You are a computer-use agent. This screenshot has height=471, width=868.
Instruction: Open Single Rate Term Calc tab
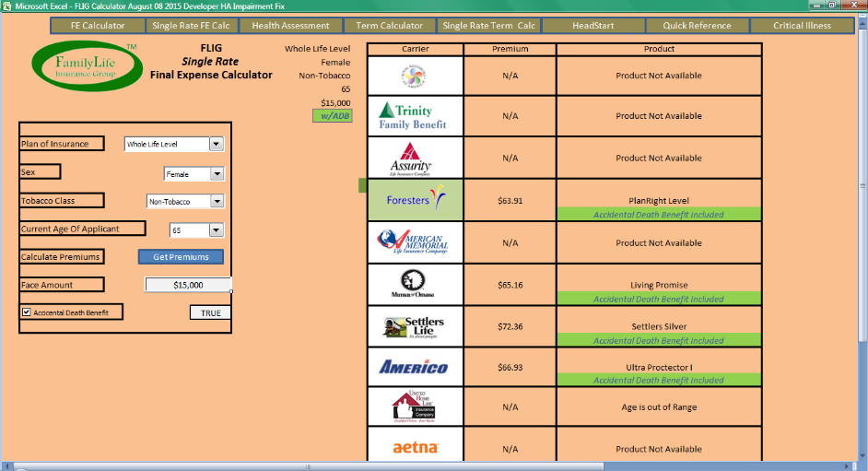click(x=488, y=26)
